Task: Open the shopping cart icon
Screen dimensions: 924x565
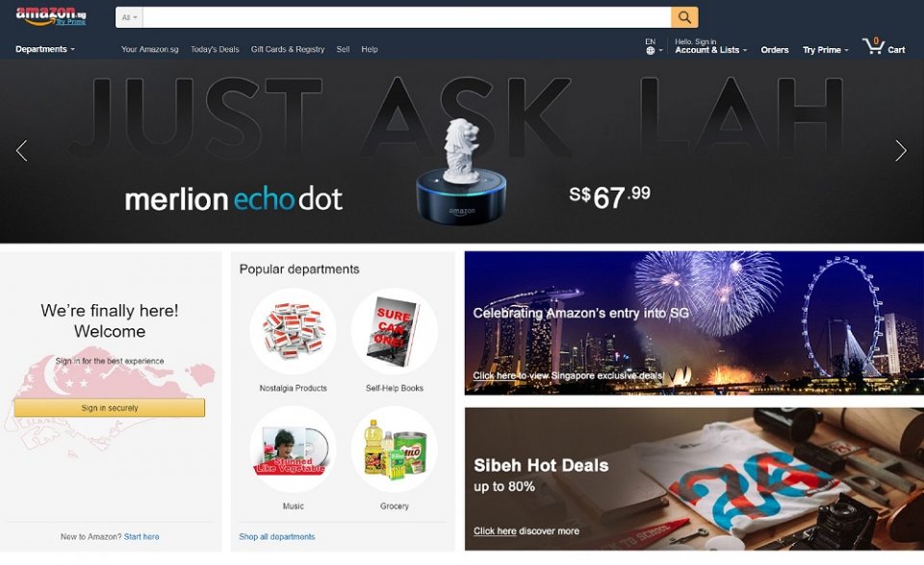Action: (x=873, y=46)
